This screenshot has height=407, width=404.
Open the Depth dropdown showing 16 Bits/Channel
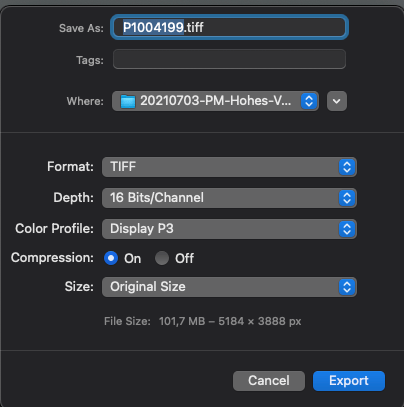pyautogui.click(x=229, y=198)
